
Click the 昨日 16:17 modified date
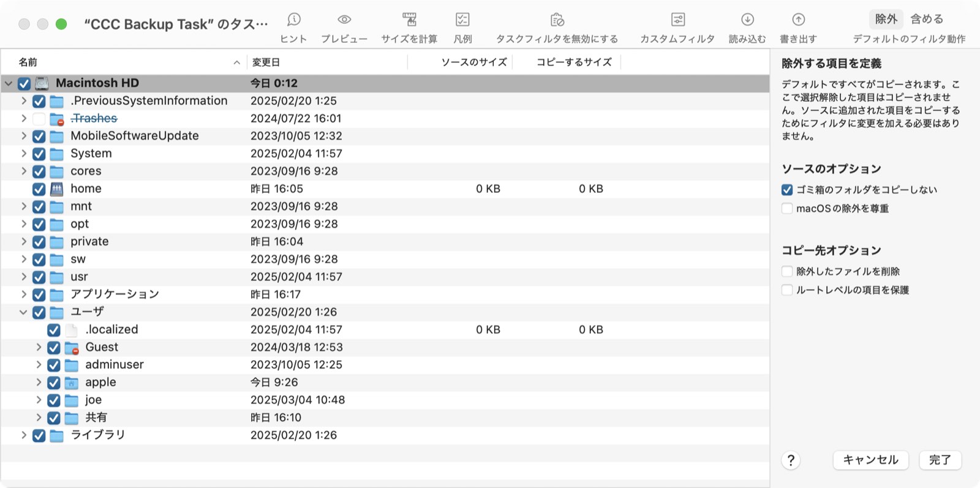point(276,295)
